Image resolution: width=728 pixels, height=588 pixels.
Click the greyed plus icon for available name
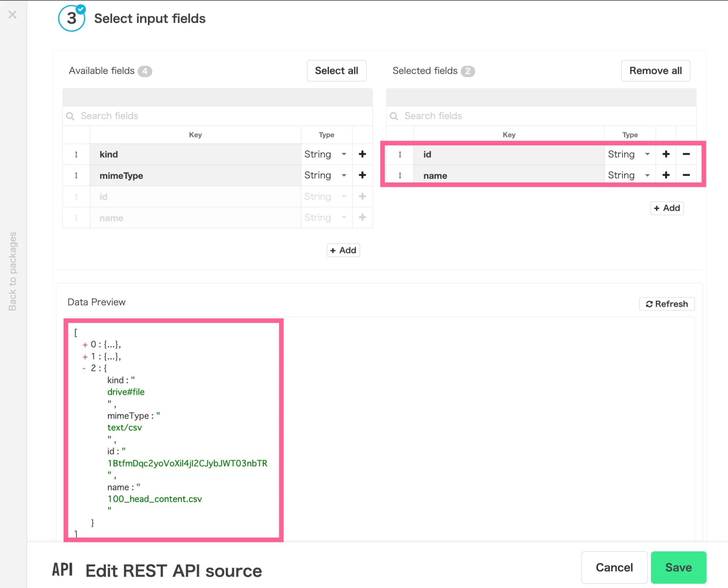(362, 217)
